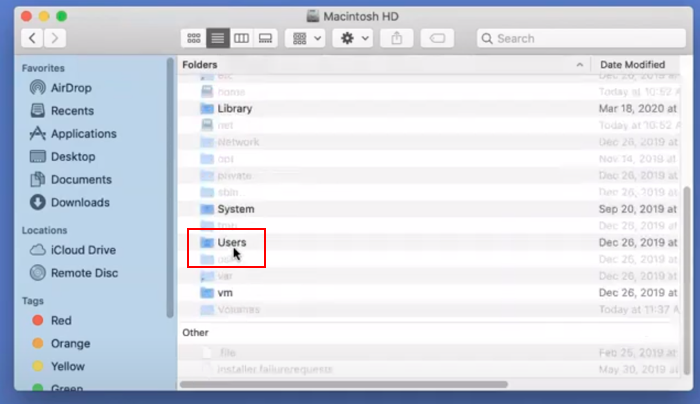Click the Macintosh HD title icon
This screenshot has height=404, width=700.
[x=313, y=17]
